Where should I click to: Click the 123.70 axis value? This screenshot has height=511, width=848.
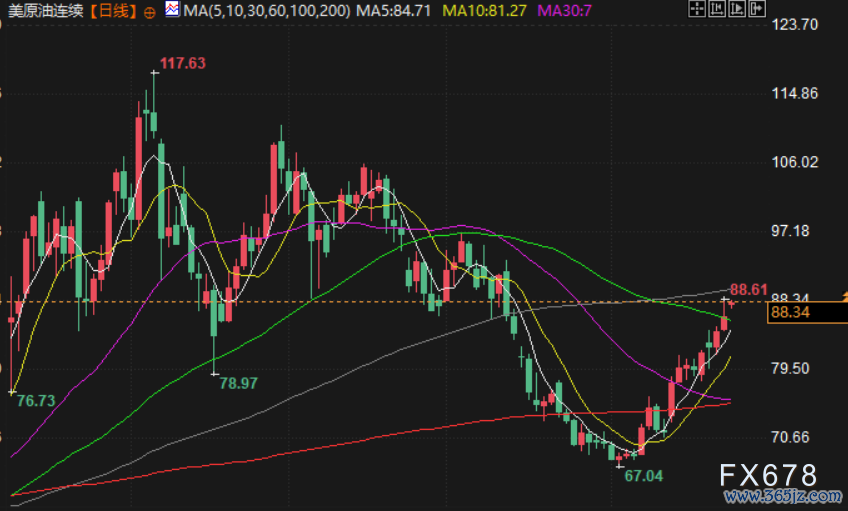tap(794, 24)
